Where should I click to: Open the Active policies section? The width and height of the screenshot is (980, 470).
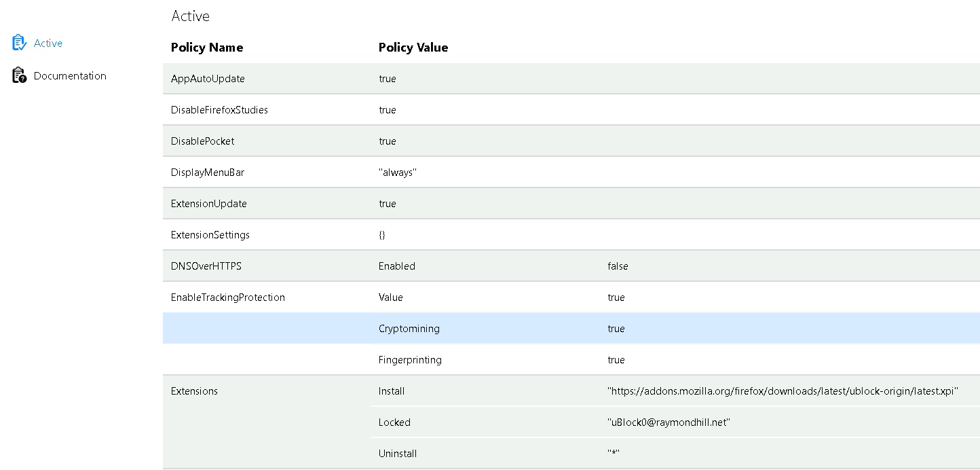pyautogui.click(x=48, y=43)
